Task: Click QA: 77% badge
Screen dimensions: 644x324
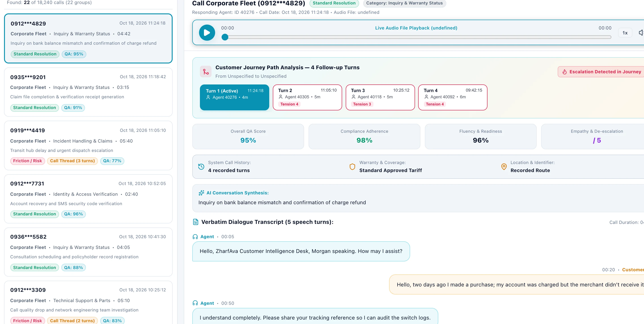Action: pos(112,161)
